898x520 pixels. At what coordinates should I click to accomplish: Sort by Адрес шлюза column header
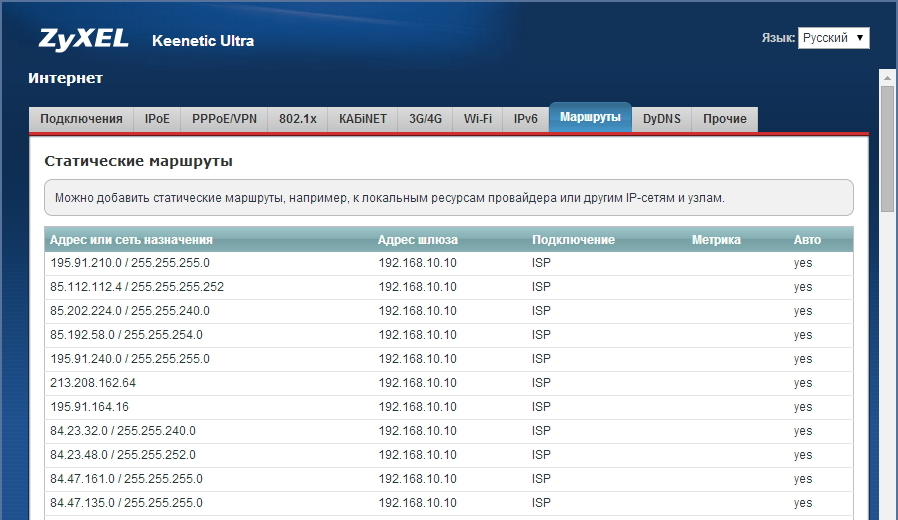point(417,240)
